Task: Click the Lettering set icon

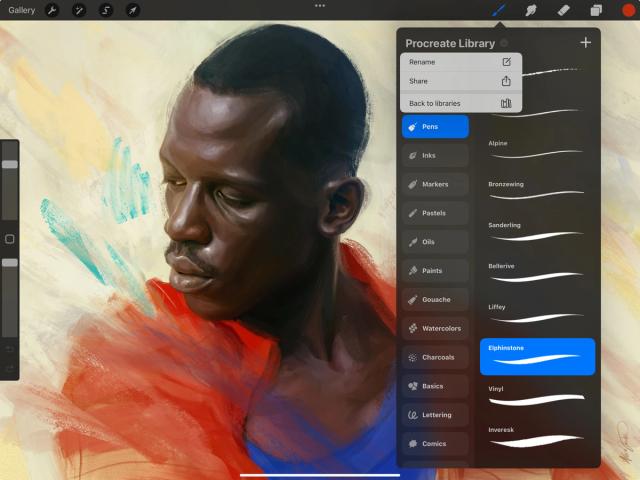Action: (x=413, y=415)
